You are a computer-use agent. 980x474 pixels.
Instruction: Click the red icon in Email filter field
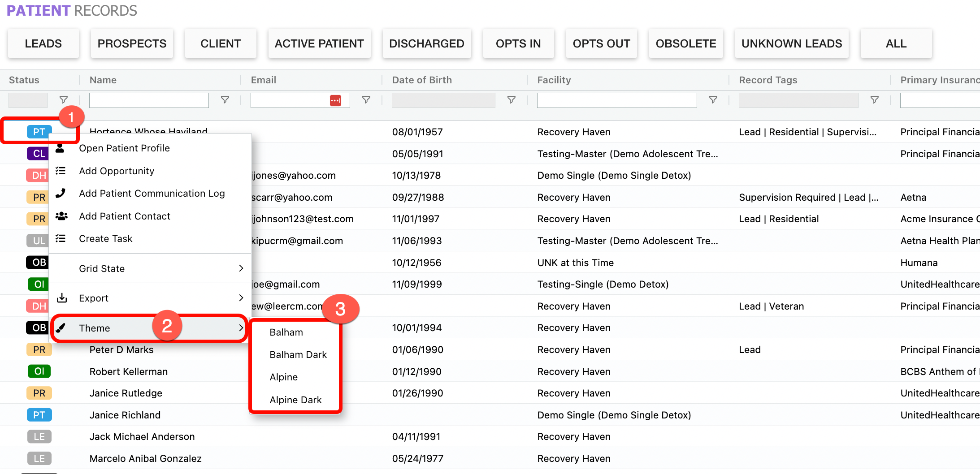335,100
